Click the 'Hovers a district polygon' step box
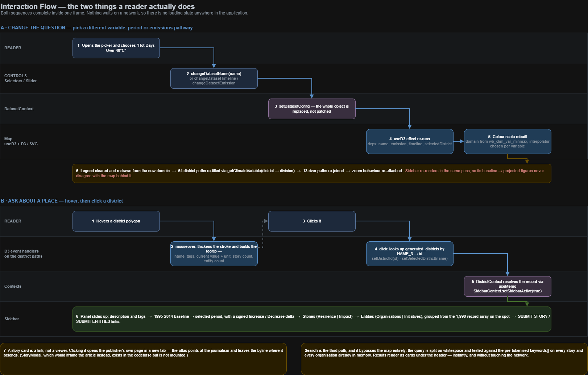Screen dimensions: 588x375 [116, 221]
